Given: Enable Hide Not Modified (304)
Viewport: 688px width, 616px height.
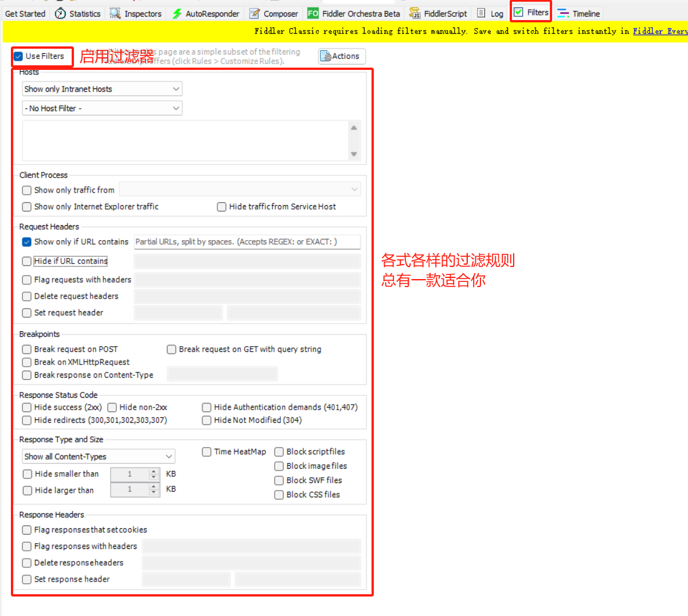Looking at the screenshot, I should [207, 421].
